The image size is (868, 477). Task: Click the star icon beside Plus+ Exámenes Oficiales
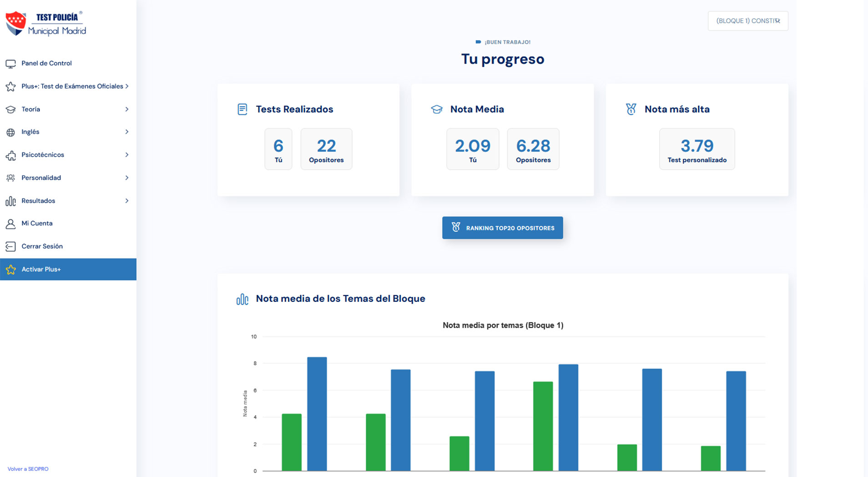coord(10,86)
